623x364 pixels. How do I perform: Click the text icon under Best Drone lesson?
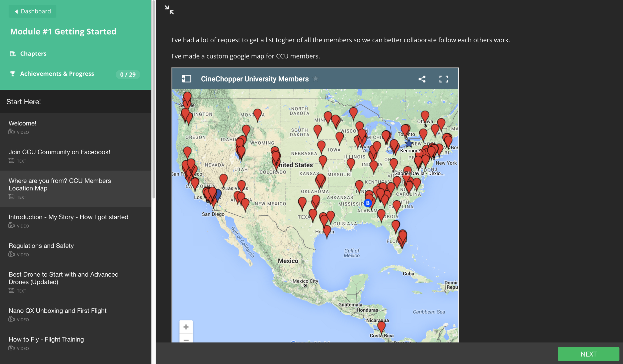pos(11,290)
